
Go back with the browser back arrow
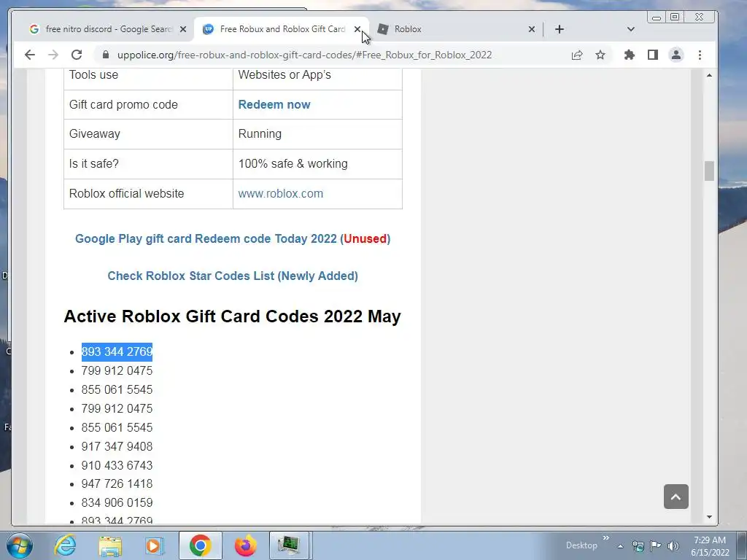pos(29,55)
